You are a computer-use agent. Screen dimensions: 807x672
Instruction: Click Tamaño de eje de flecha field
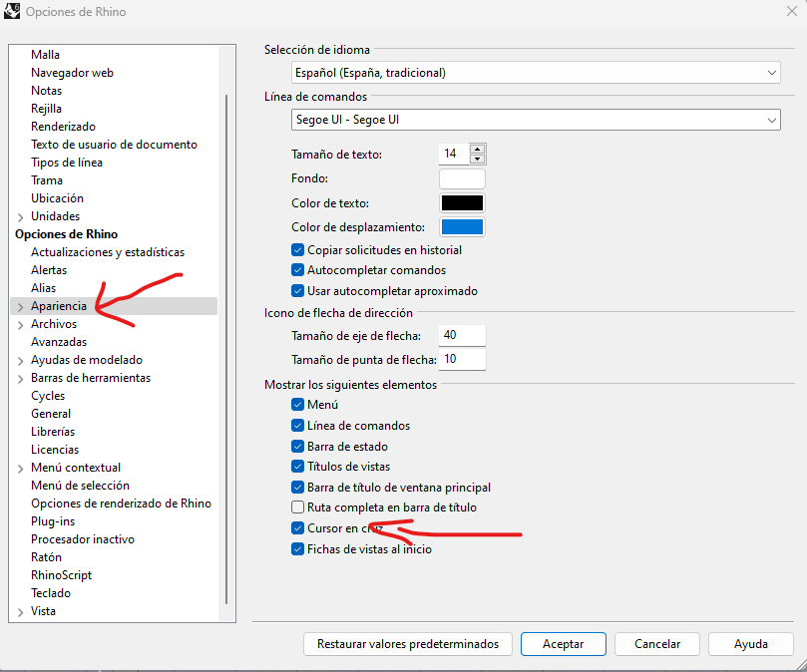coord(462,335)
